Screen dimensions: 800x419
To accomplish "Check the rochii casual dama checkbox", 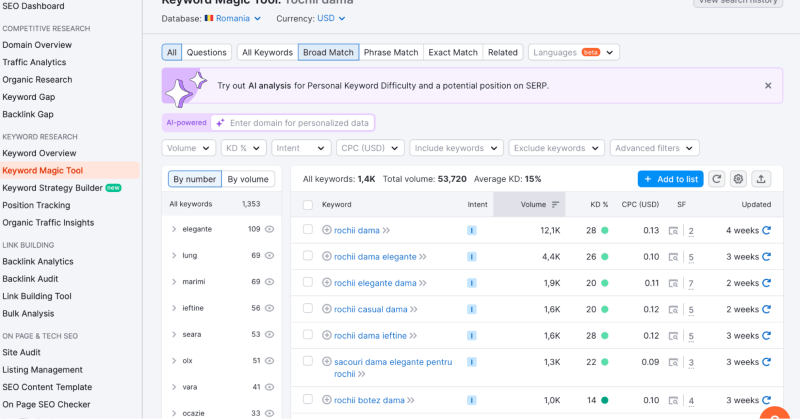I will point(308,309).
